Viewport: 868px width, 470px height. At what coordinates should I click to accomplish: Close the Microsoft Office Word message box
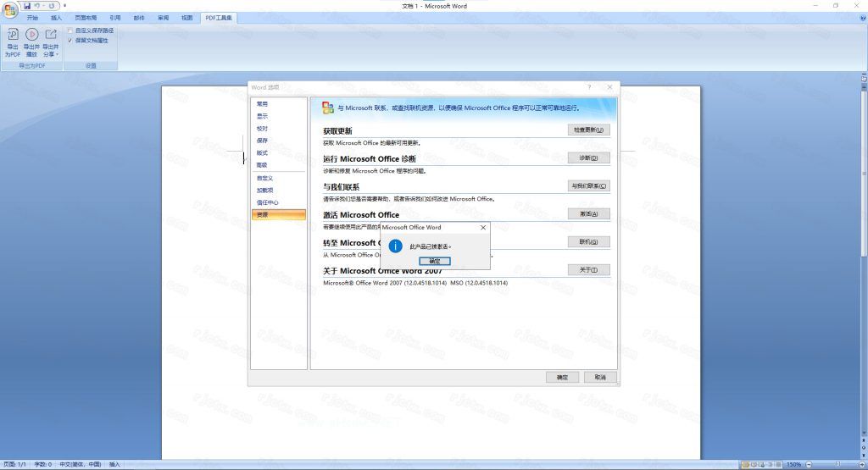tap(482, 227)
